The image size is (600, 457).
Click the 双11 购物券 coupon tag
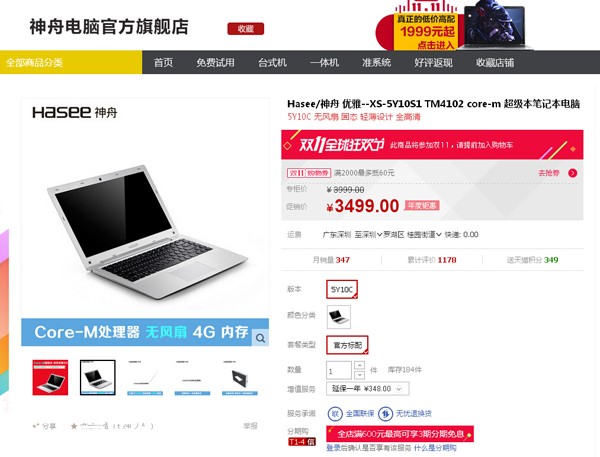click(x=309, y=173)
